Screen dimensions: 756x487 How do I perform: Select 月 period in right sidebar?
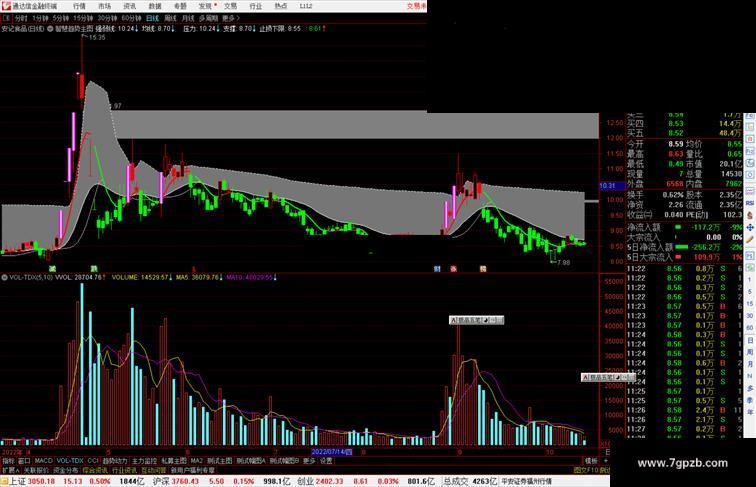pos(750,365)
